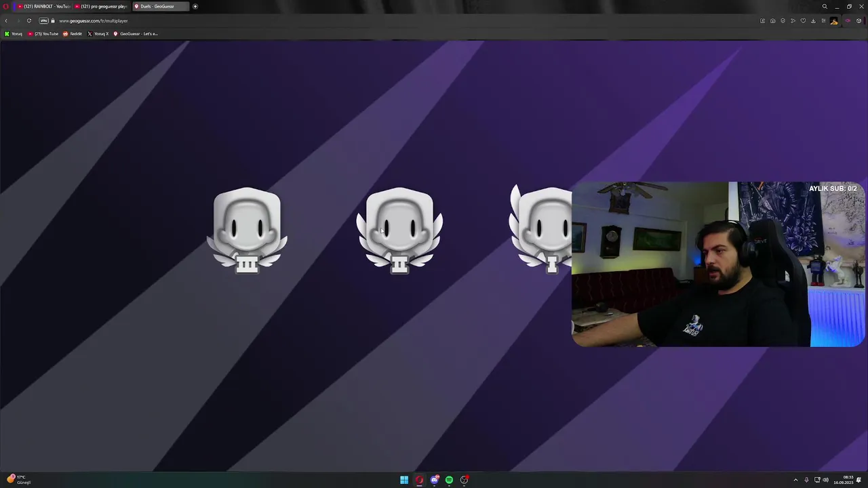Expand the hidden system tray icons

pyautogui.click(x=795, y=480)
